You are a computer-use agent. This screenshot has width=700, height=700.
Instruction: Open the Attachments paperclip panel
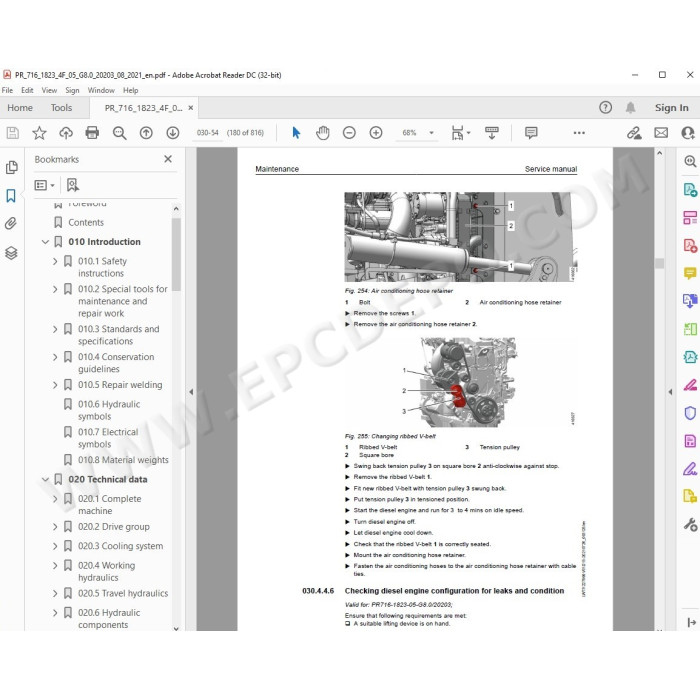coord(11,223)
